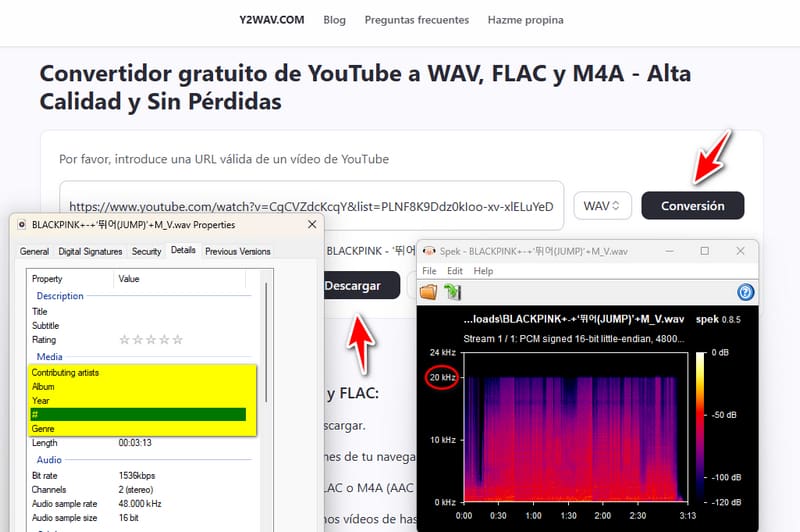Click the dB color scale bar

pos(700,427)
